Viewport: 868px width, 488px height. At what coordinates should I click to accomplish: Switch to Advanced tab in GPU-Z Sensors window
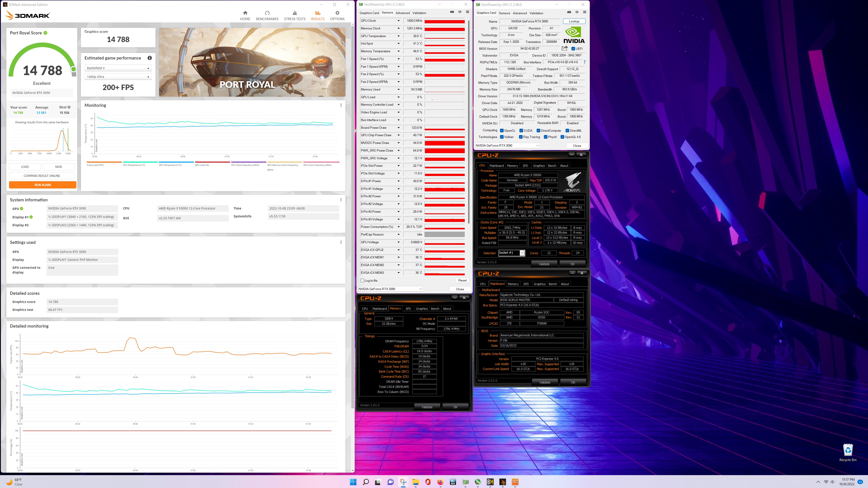(403, 13)
